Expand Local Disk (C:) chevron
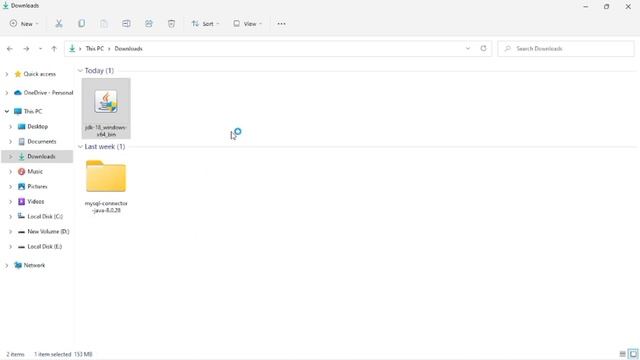640x360 pixels. pos(11,217)
